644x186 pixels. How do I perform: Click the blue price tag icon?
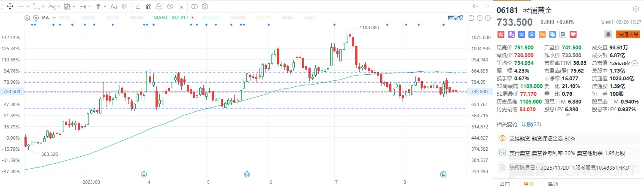pos(552,34)
